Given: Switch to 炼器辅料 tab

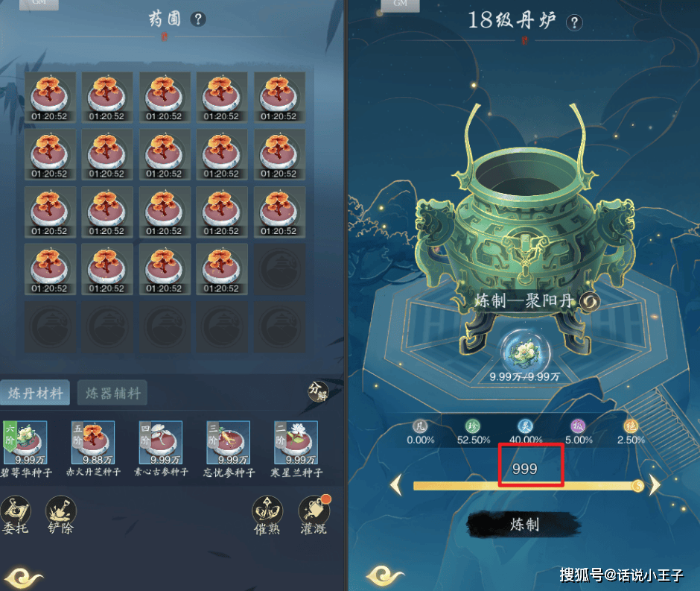Looking at the screenshot, I should coord(112,393).
